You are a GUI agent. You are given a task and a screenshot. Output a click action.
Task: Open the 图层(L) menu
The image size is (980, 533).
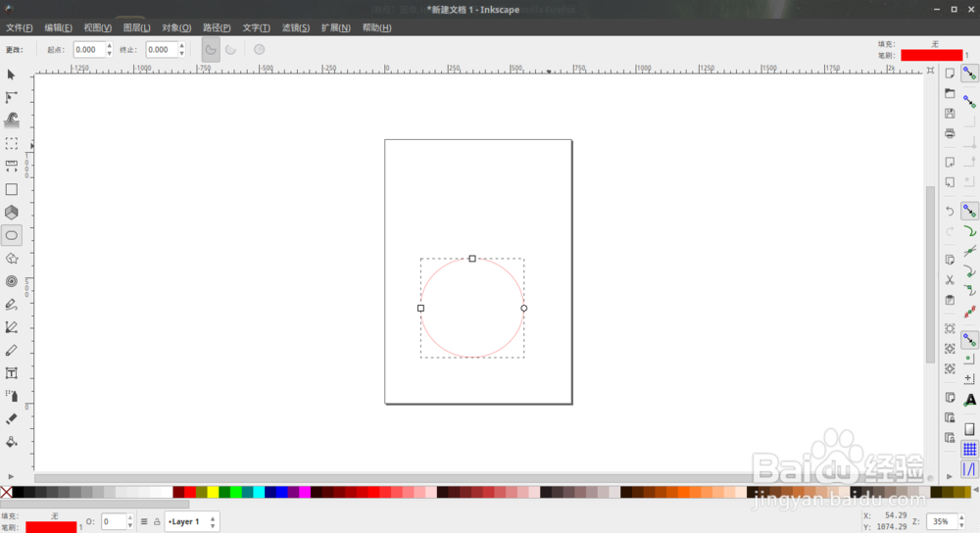137,28
